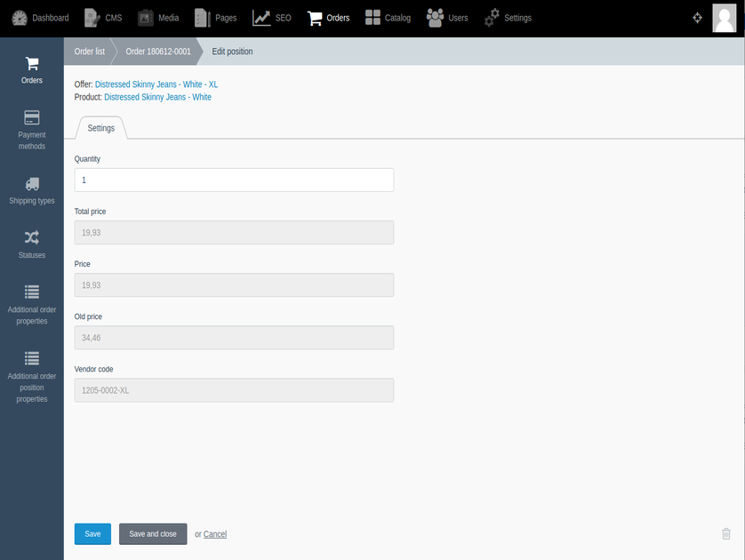Open Order 180612-0001 breadcrumb
This screenshot has width=745, height=560.
pyautogui.click(x=158, y=52)
